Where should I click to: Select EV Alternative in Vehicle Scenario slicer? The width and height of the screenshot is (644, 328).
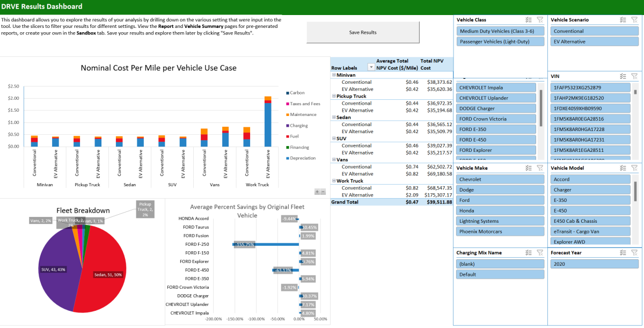point(595,41)
